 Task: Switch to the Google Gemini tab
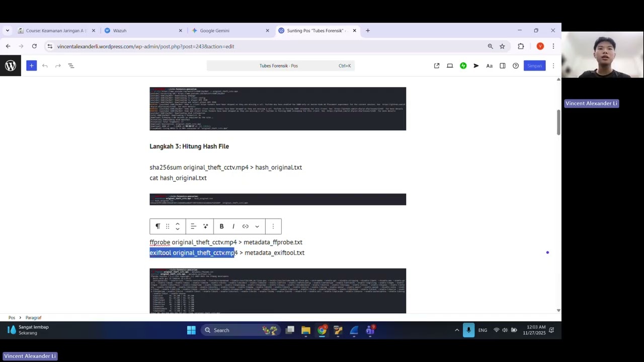[x=229, y=31]
